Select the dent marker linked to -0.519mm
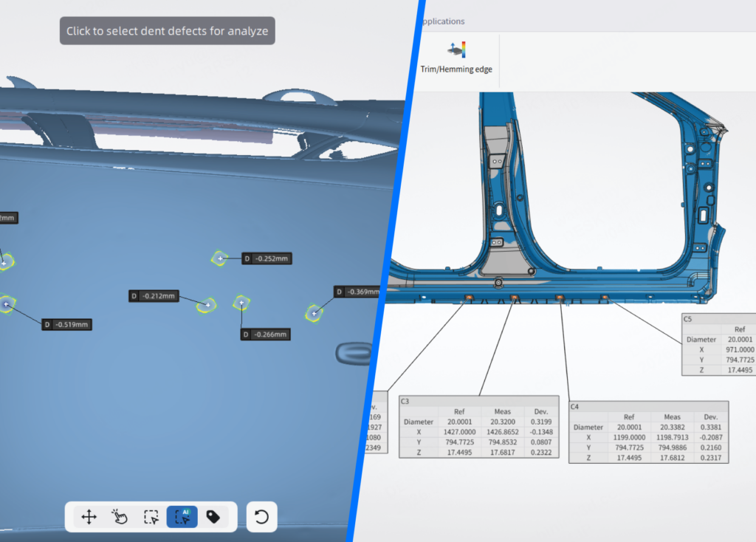756x542 pixels. [x=7, y=304]
